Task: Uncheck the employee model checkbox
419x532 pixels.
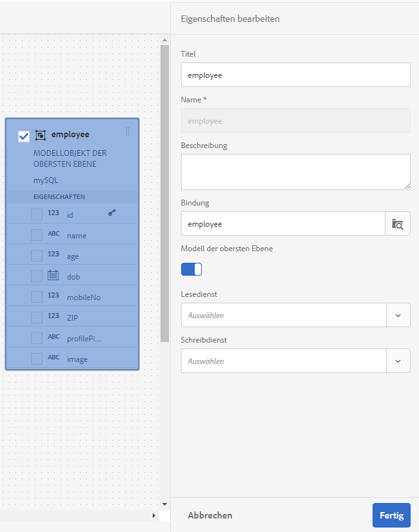Action: point(24,137)
